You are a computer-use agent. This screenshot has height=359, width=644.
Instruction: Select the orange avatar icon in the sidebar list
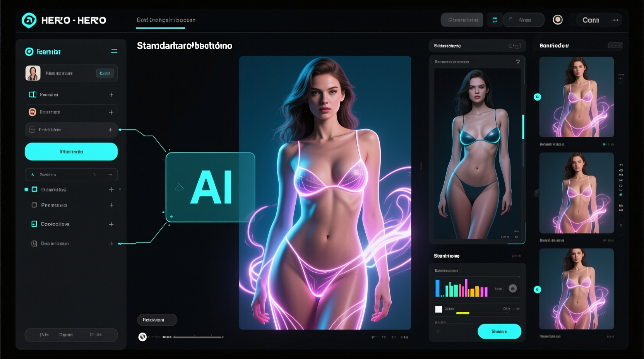(33, 112)
